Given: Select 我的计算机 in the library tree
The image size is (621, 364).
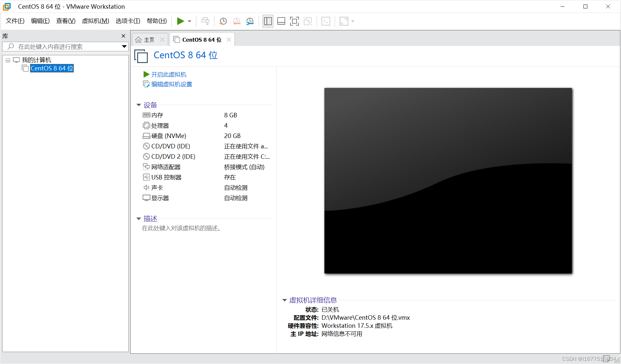Looking at the screenshot, I should 36,60.
